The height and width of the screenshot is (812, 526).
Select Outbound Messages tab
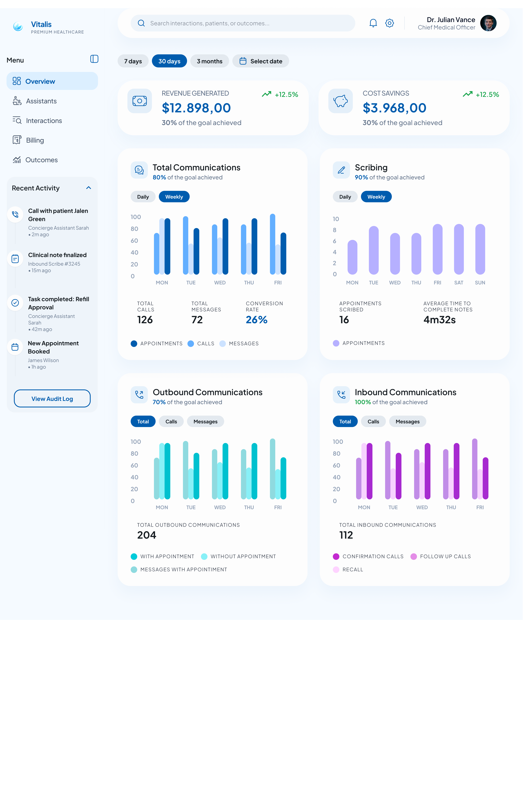206,421
